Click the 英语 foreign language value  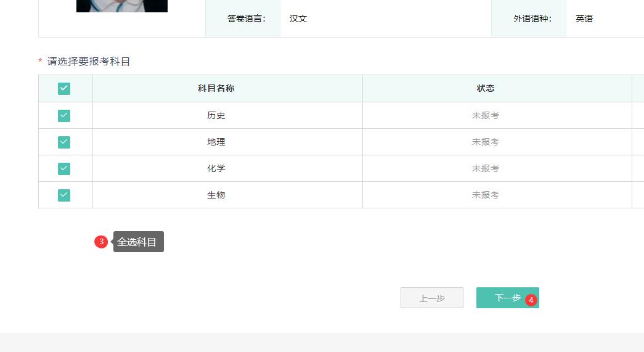[x=584, y=19]
